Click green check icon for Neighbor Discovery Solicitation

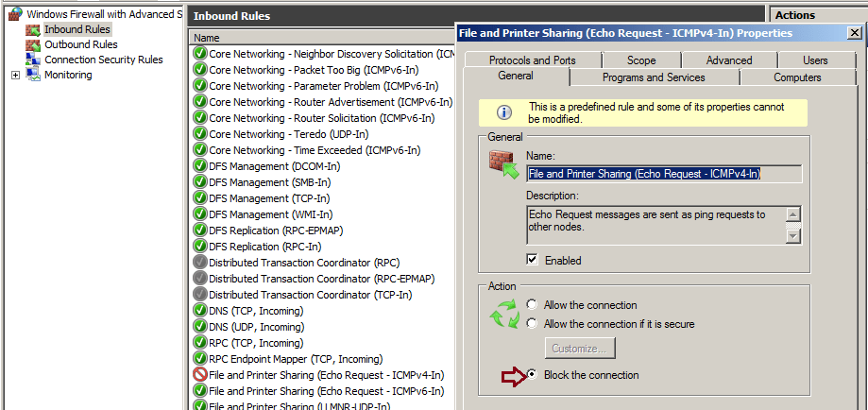(x=200, y=54)
